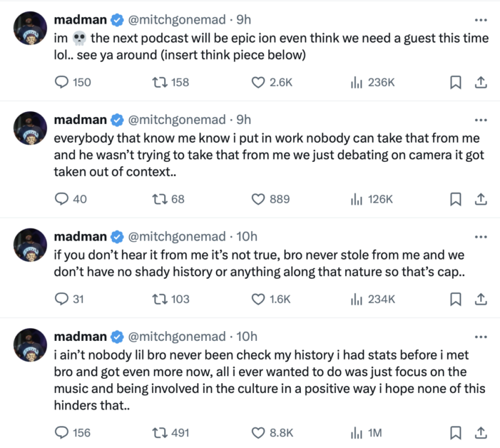Bookmark the tweet with 1.6K likes

pos(455,299)
